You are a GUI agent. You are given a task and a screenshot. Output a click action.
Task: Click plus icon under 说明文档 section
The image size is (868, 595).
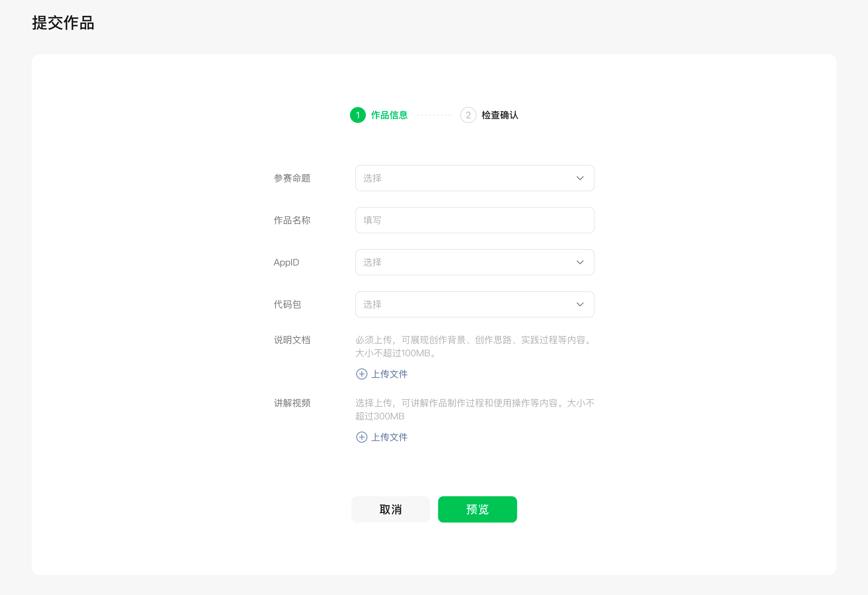pyautogui.click(x=361, y=374)
